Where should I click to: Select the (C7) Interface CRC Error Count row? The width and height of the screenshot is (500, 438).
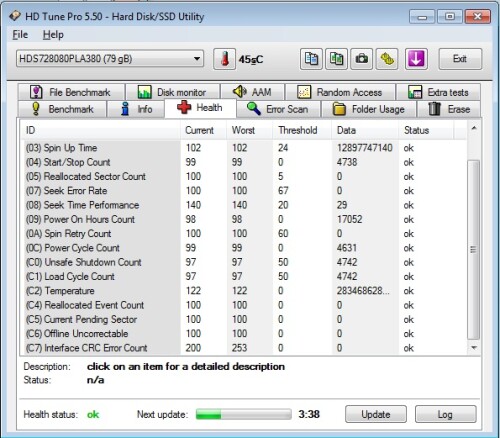pyautogui.click(x=243, y=348)
